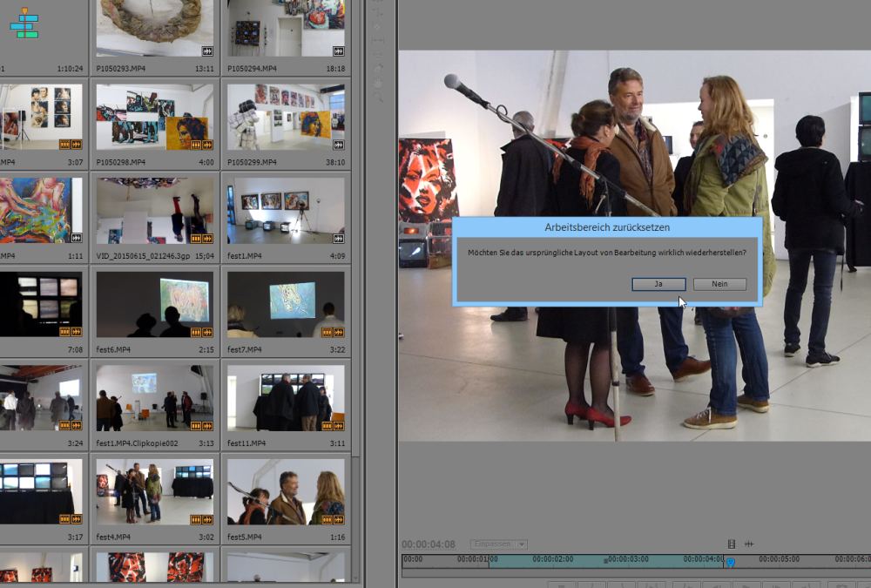Click the usage badge on P1050293.MP4 thumbnail
The height and width of the screenshot is (588, 871).
[x=207, y=51]
